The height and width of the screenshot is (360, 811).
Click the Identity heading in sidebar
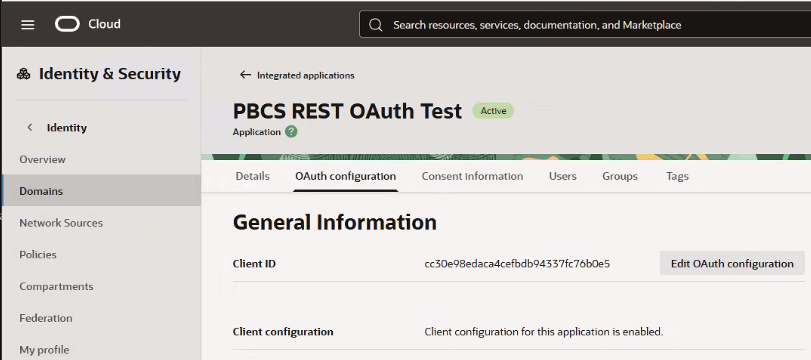[67, 128]
